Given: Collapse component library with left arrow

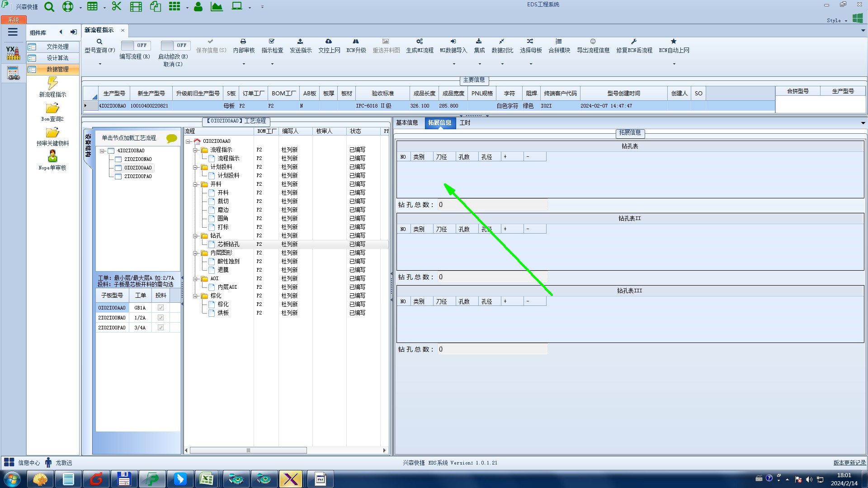Looking at the screenshot, I should coord(61,32).
